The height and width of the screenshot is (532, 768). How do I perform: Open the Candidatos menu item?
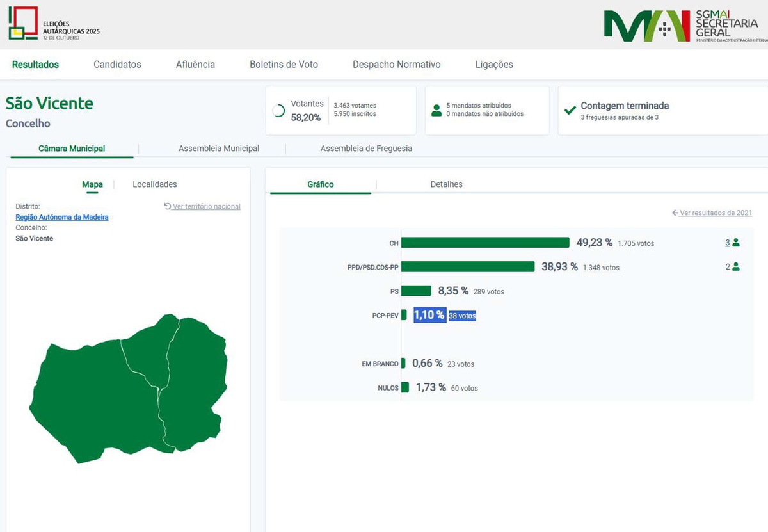(117, 65)
